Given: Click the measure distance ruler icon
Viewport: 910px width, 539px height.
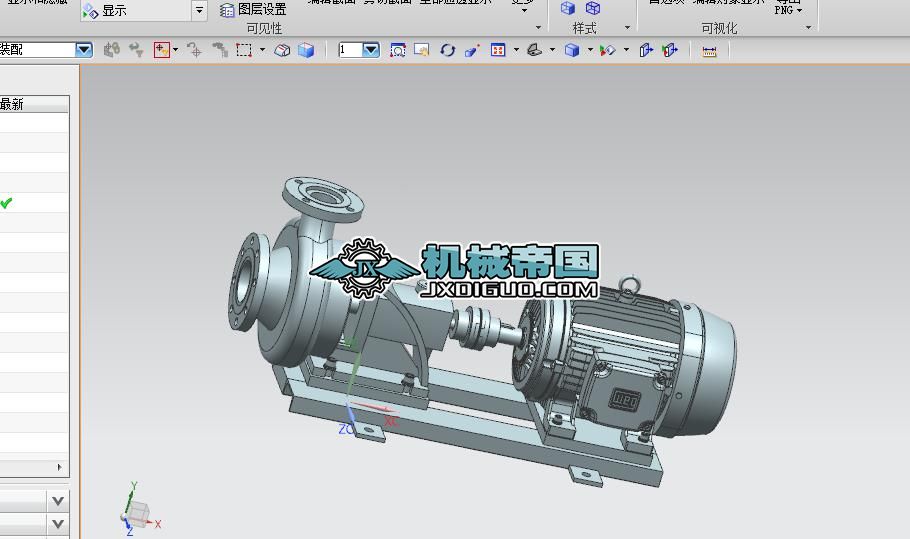Looking at the screenshot, I should 709,51.
